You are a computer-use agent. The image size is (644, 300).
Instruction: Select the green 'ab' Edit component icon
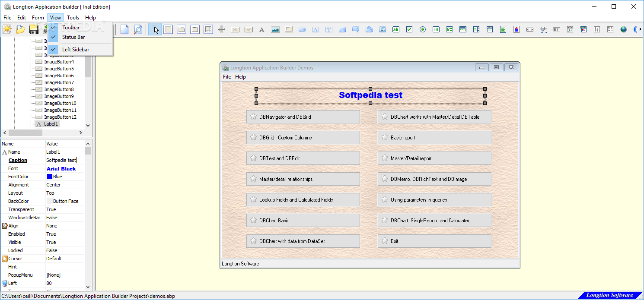click(396, 29)
